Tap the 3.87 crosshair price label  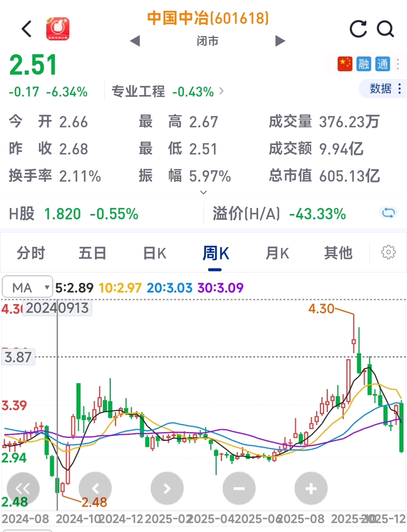tap(18, 357)
